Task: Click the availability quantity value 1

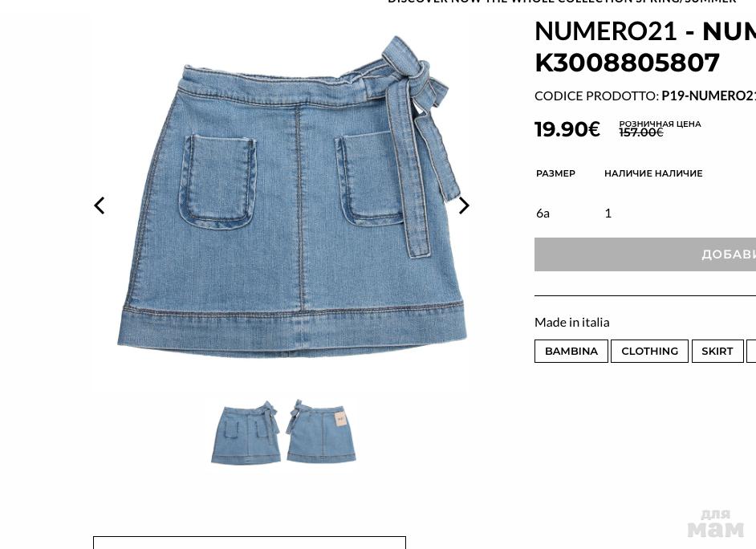Action: coord(608,213)
